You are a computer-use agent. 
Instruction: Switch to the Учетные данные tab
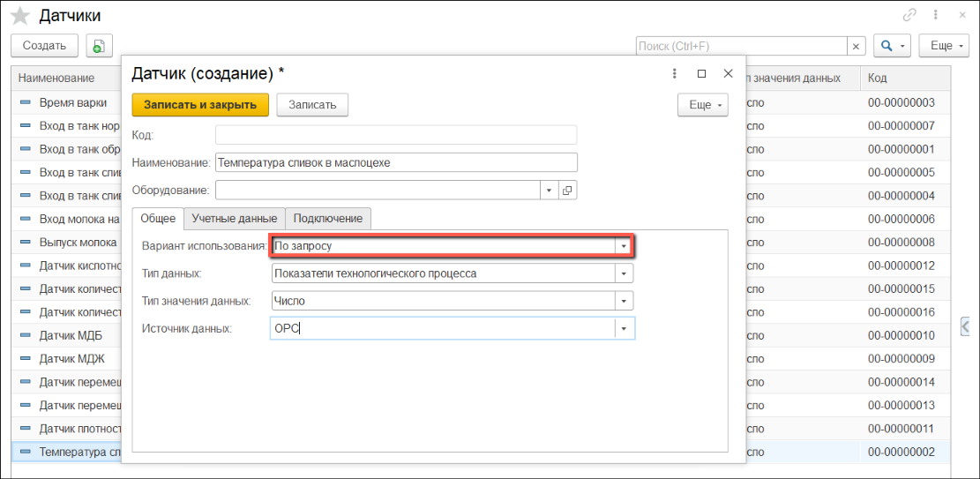click(235, 218)
